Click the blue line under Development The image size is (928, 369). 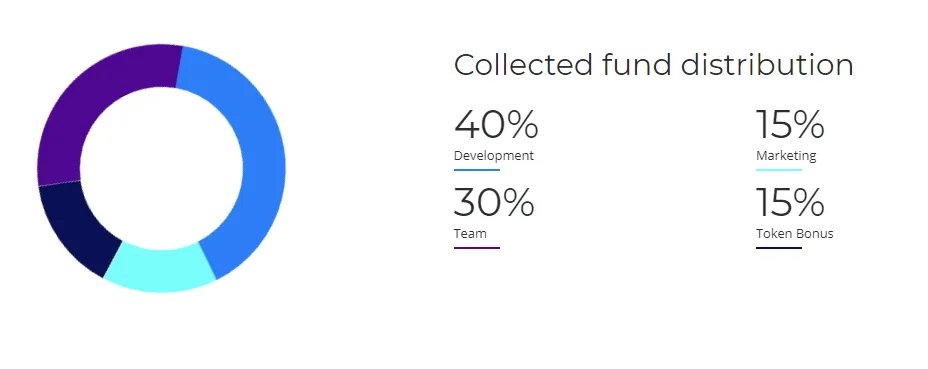point(477,170)
